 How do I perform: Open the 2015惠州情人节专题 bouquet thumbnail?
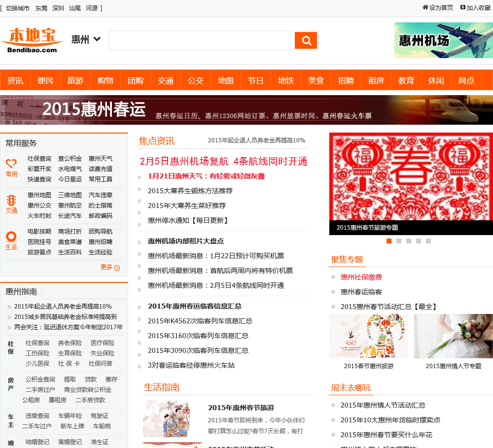click(x=454, y=336)
